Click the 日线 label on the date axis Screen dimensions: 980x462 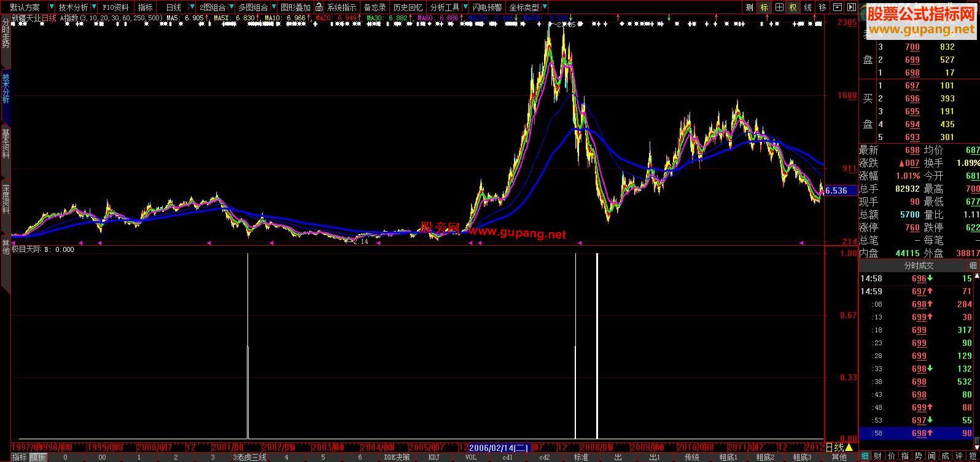click(834, 447)
